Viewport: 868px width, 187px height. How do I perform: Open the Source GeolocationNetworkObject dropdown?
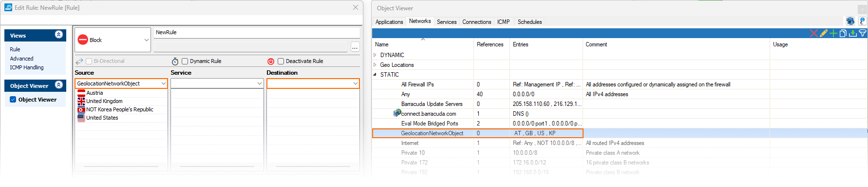(x=163, y=83)
